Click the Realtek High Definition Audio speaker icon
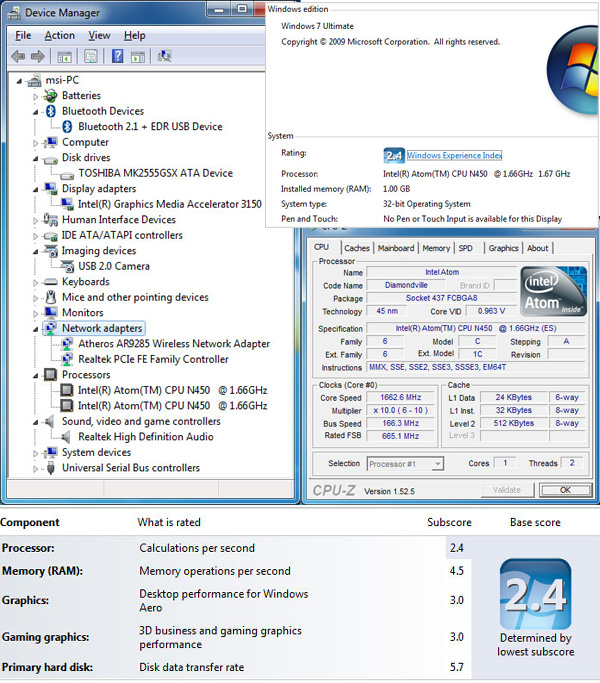 [x=66, y=436]
